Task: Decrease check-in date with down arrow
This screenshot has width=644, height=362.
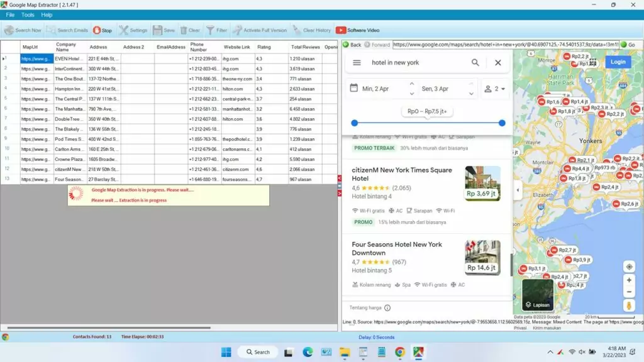Action: tap(412, 94)
